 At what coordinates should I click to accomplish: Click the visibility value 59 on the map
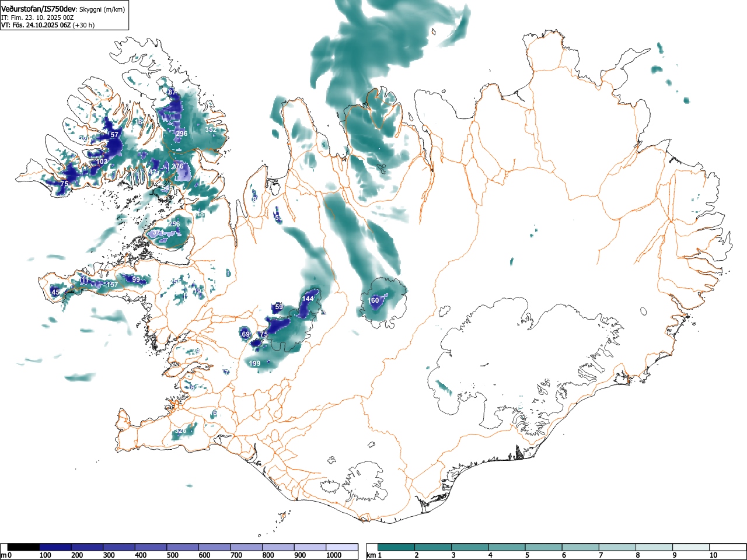click(279, 307)
